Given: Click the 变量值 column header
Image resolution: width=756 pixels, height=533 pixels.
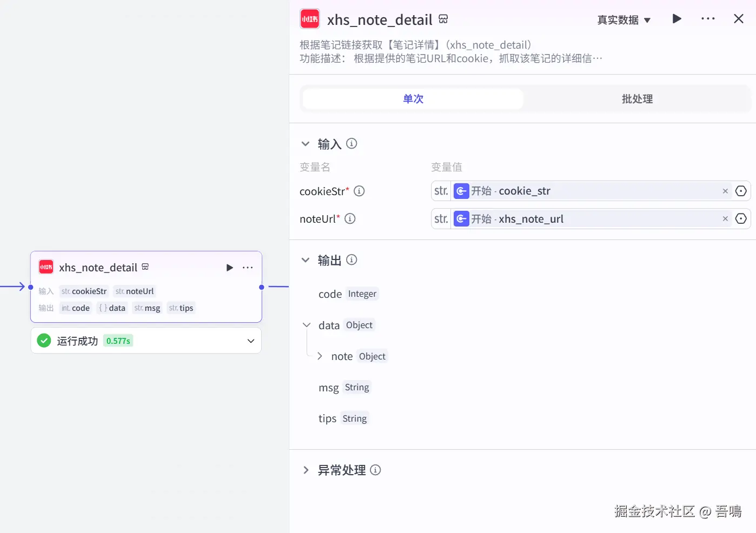Looking at the screenshot, I should [447, 167].
